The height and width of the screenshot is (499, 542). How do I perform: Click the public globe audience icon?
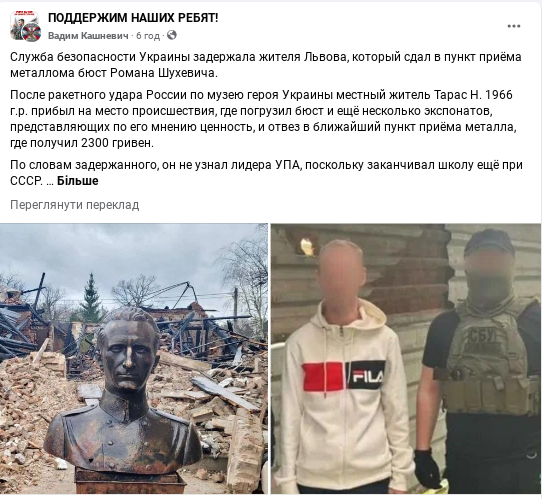172,35
